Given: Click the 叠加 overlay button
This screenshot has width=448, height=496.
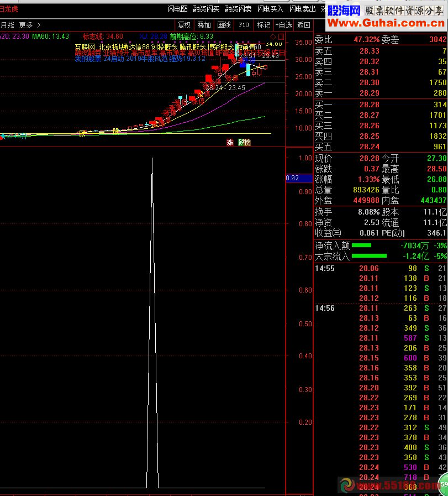Looking at the screenshot, I should [204, 25].
